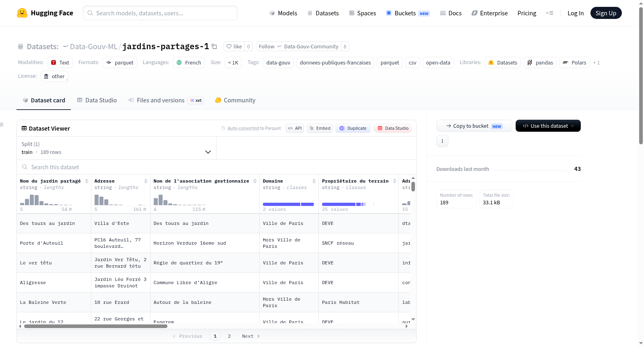
Task: Switch to the Data Studio tab
Action: point(97,100)
